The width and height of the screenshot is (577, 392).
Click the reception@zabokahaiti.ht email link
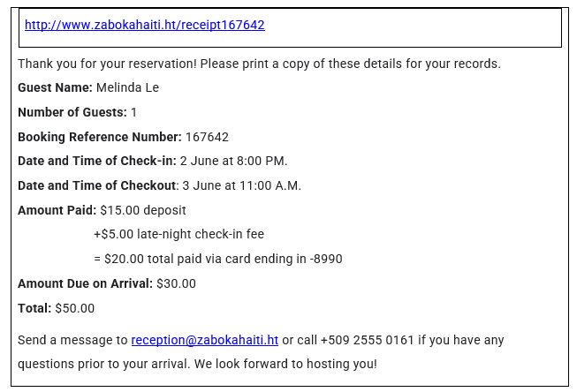tap(204, 340)
